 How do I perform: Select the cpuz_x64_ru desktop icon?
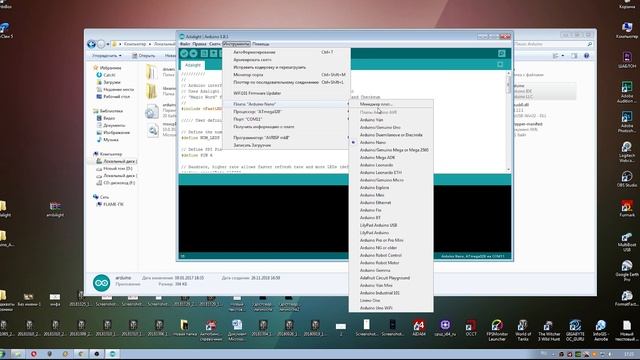[445, 328]
